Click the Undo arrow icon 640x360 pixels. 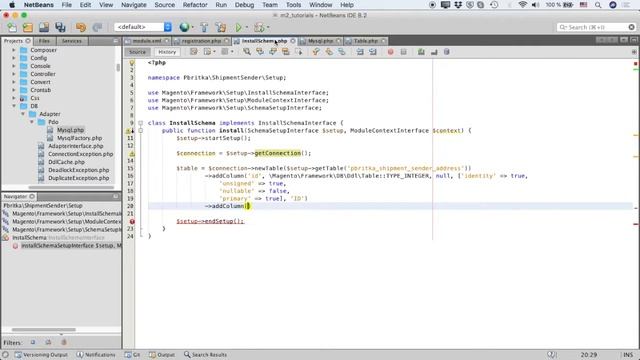[x=81, y=27]
